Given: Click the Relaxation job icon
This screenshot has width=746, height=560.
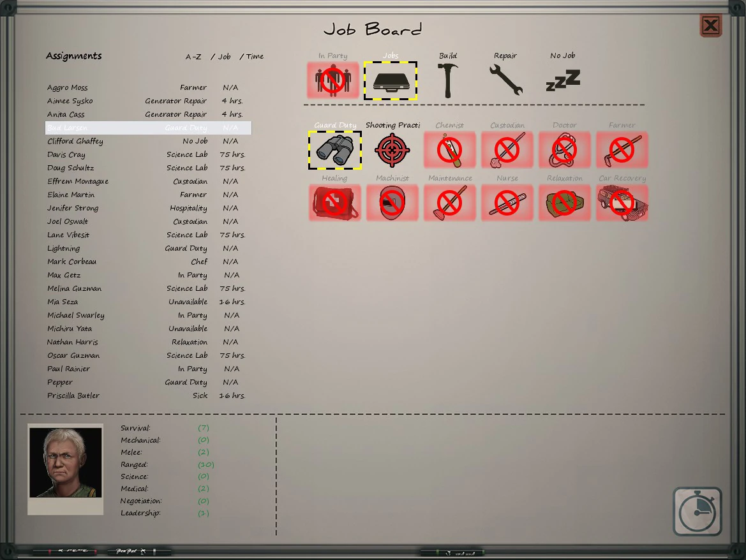Looking at the screenshot, I should click(565, 203).
